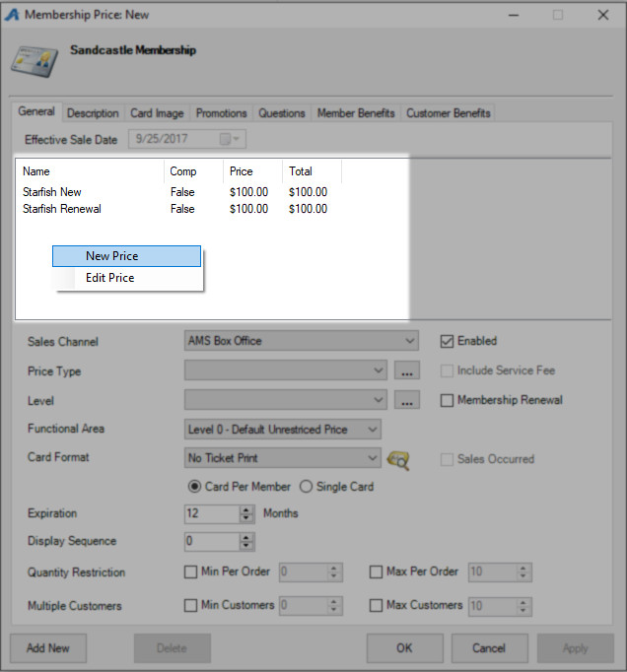This screenshot has width=627, height=672.
Task: Click the Delete button
Action: click(x=172, y=648)
